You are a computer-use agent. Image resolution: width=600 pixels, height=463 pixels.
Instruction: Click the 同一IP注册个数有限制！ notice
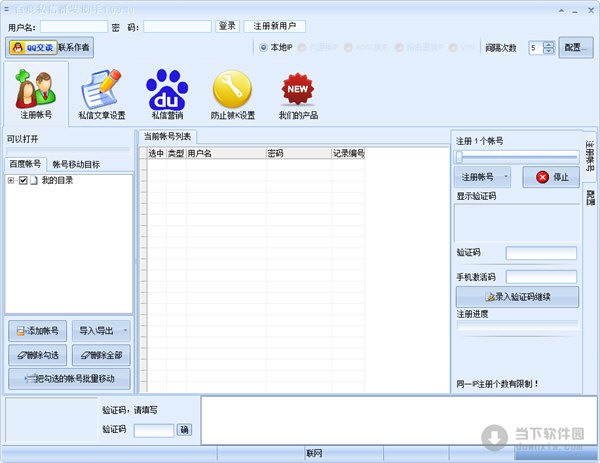coord(497,383)
